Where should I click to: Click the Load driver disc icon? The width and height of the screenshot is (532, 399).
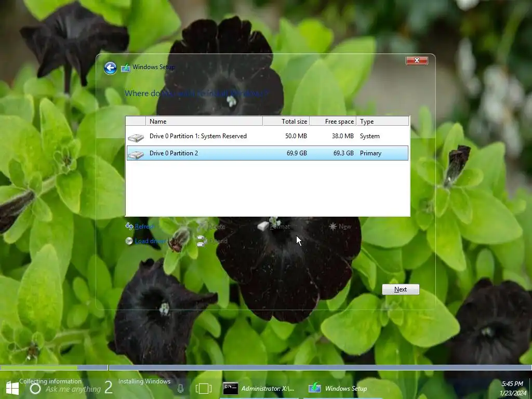coord(129,241)
